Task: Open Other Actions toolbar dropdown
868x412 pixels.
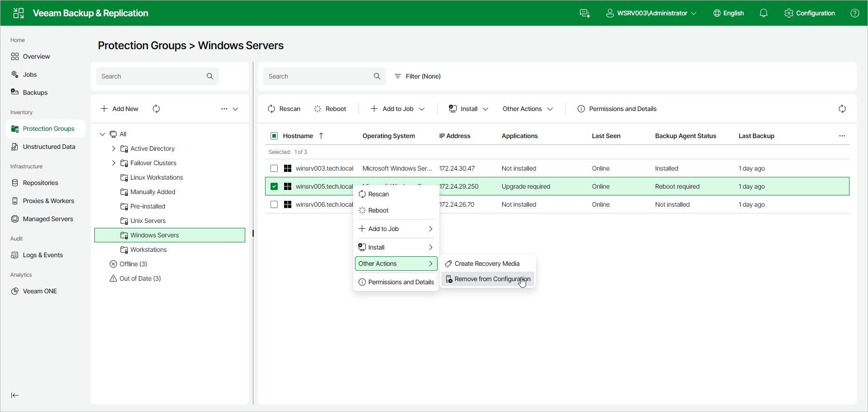Action: [527, 109]
